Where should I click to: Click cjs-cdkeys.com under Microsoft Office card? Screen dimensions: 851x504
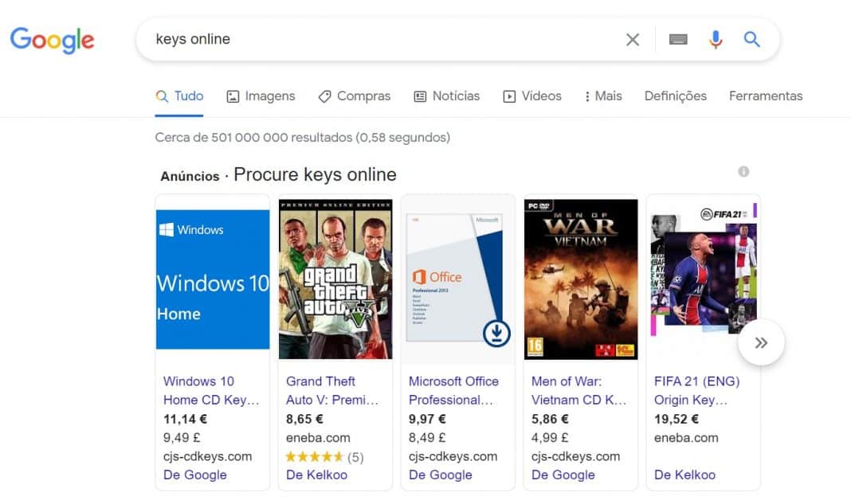[453, 456]
